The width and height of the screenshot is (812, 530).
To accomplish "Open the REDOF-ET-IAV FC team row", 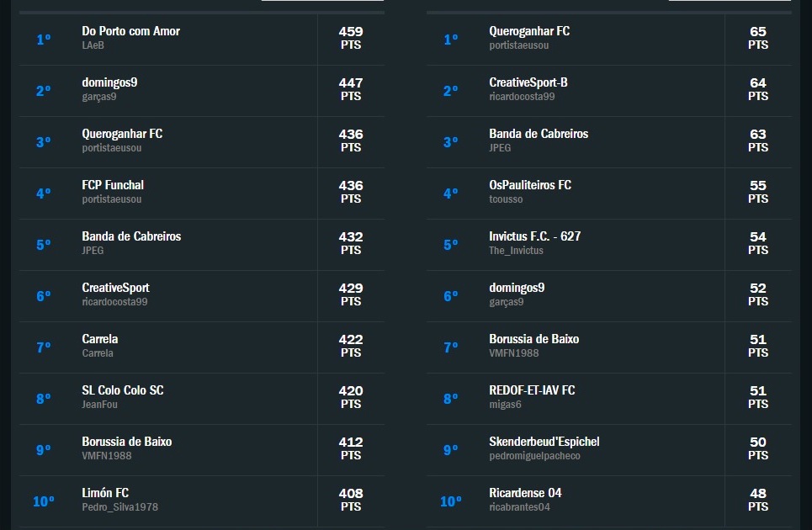I will click(609, 398).
